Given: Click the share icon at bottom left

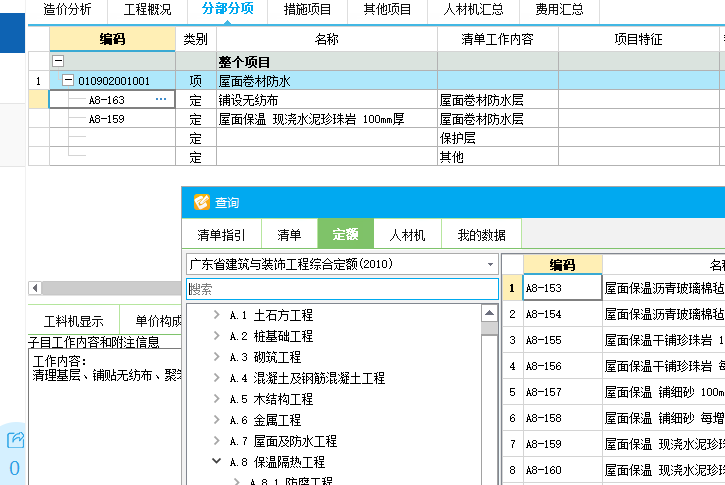Looking at the screenshot, I should [x=15, y=440].
